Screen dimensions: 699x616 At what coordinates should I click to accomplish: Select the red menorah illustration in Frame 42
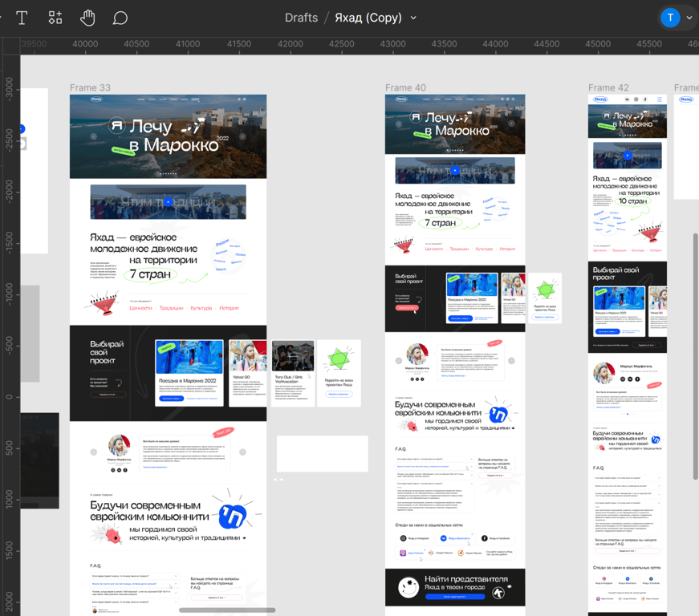(649, 232)
